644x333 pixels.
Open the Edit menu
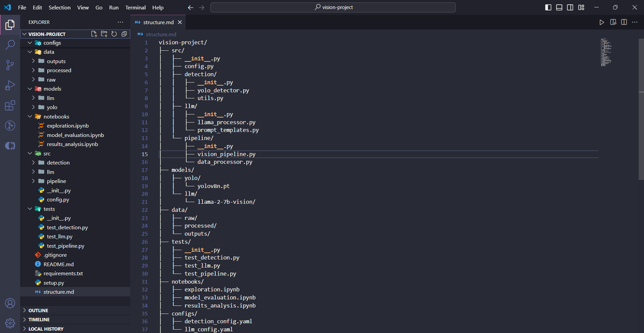(38, 8)
